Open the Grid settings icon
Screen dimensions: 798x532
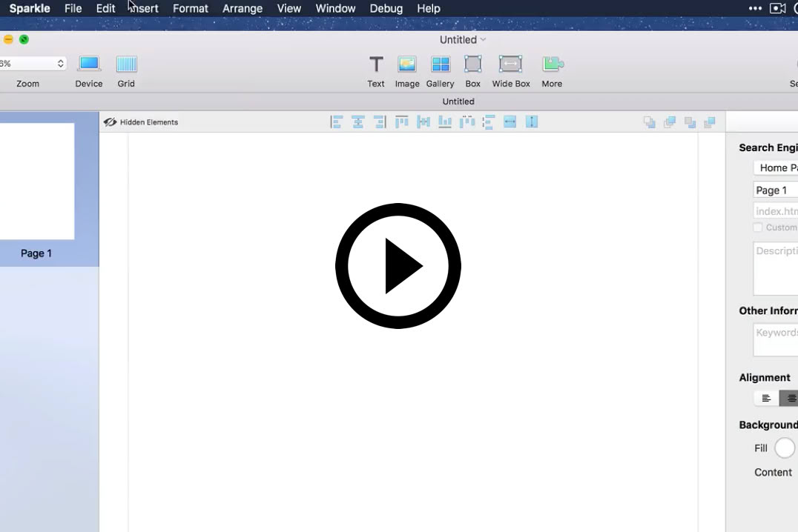click(x=126, y=64)
